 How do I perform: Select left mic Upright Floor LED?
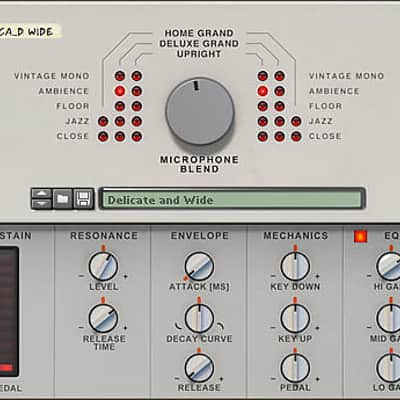click(x=137, y=106)
